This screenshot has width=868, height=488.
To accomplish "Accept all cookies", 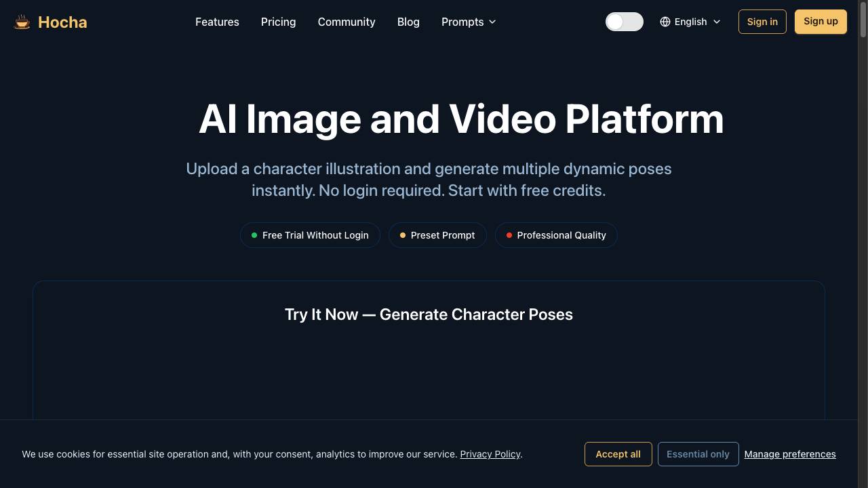I will click(618, 454).
